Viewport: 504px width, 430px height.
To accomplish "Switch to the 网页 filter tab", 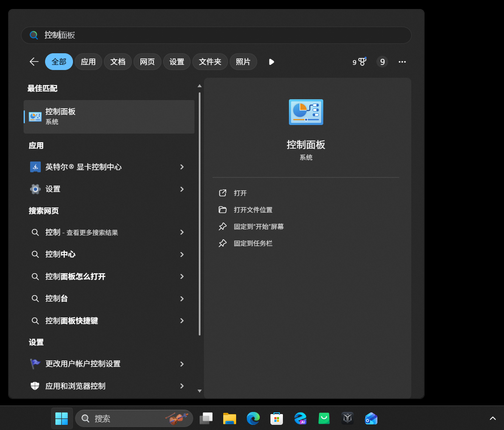I will [x=147, y=61].
